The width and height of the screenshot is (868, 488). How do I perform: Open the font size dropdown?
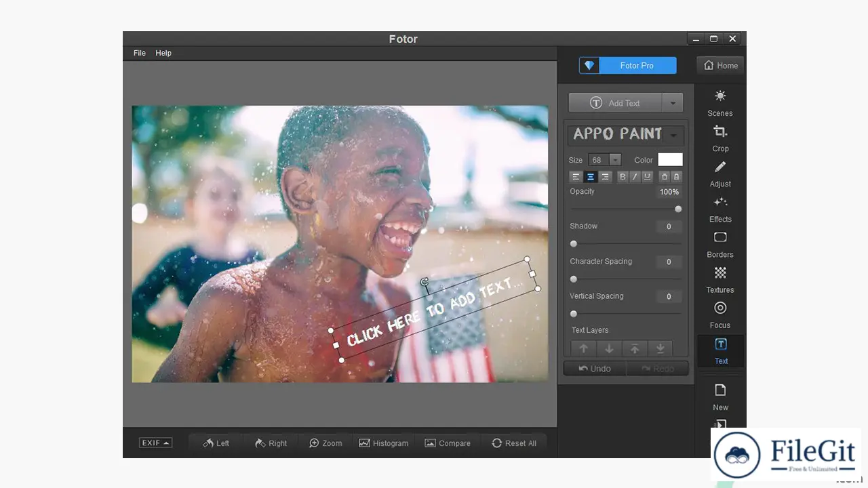(x=615, y=160)
